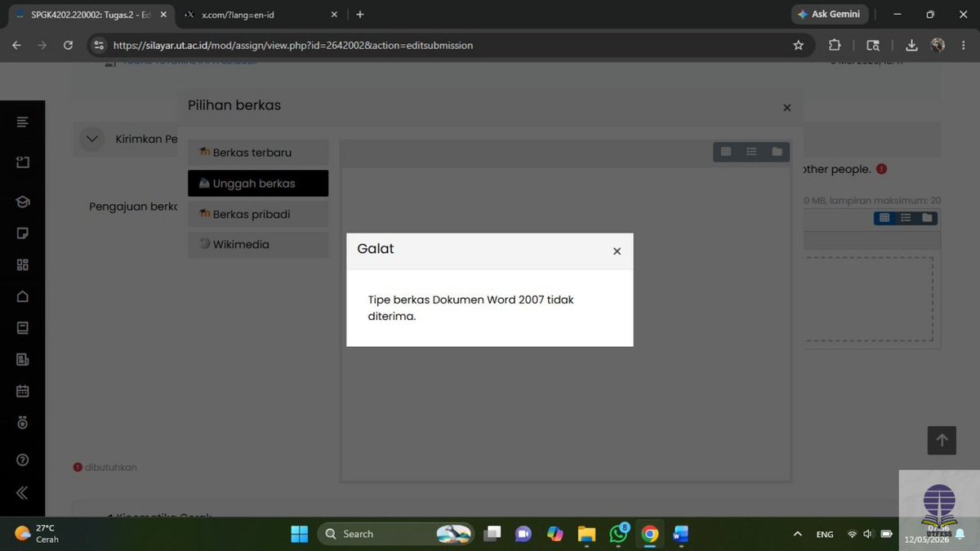
Task: Go back in browser
Action: click(16, 46)
